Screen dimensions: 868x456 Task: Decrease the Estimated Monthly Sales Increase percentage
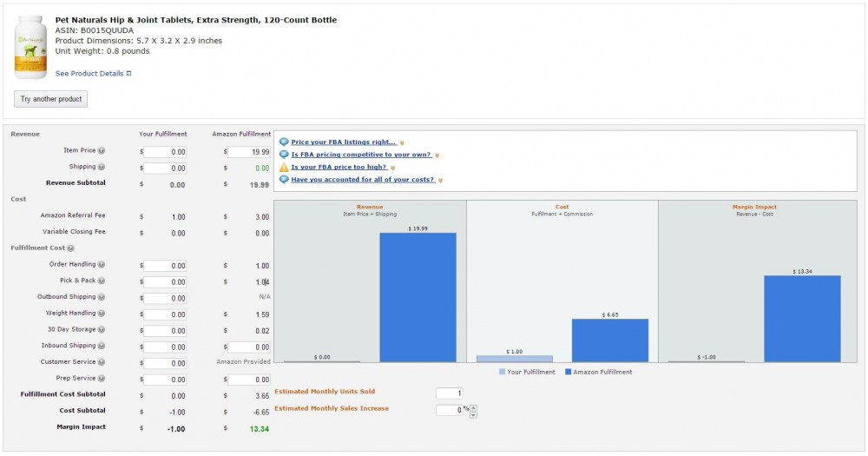coord(473,415)
